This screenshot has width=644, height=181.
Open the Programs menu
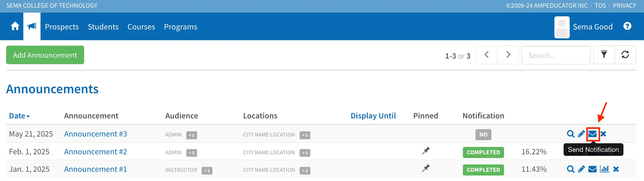tap(180, 27)
